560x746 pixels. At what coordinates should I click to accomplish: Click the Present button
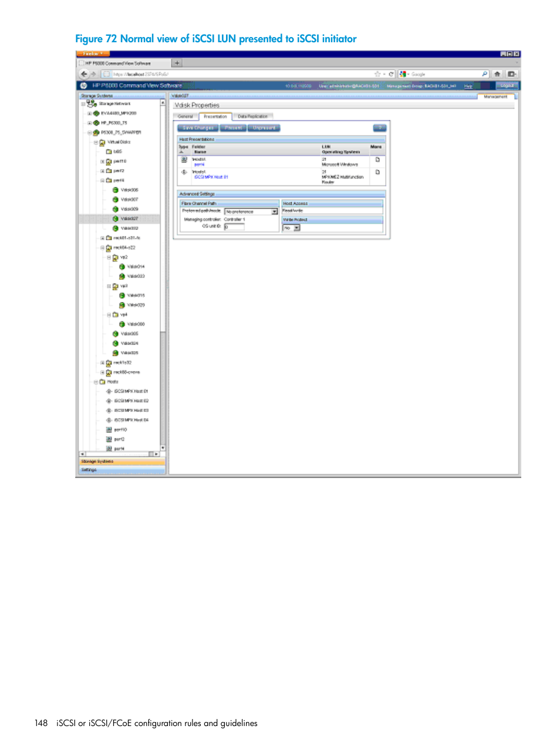pyautogui.click(x=233, y=127)
